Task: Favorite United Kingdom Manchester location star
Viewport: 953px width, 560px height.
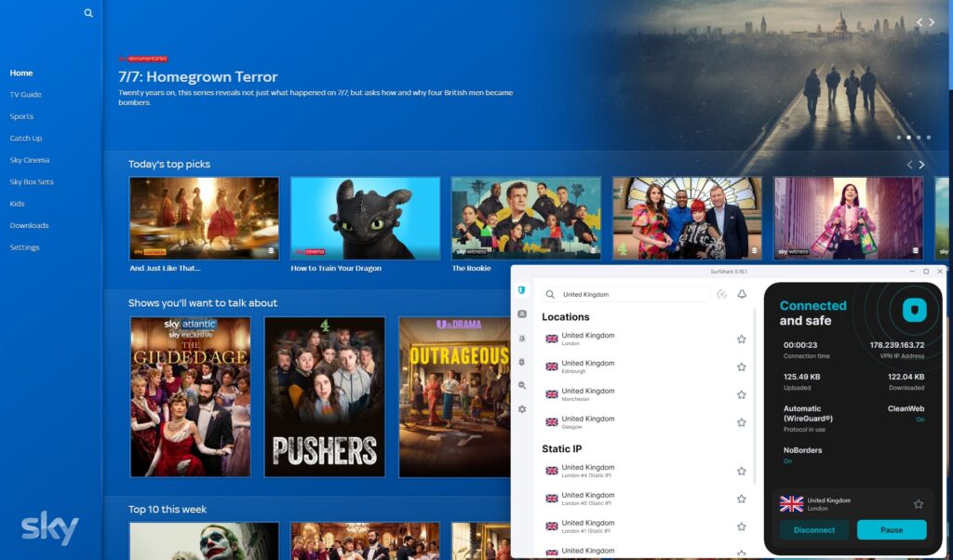Action: (741, 394)
